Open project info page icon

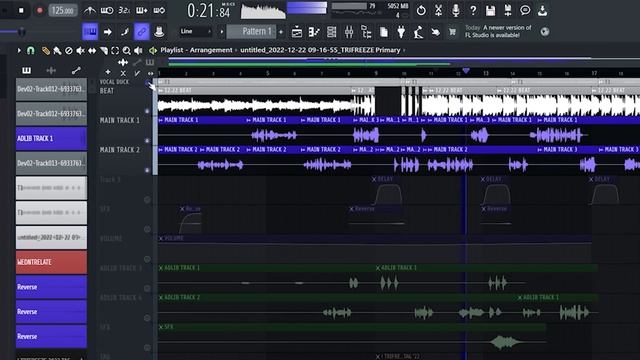click(384, 31)
